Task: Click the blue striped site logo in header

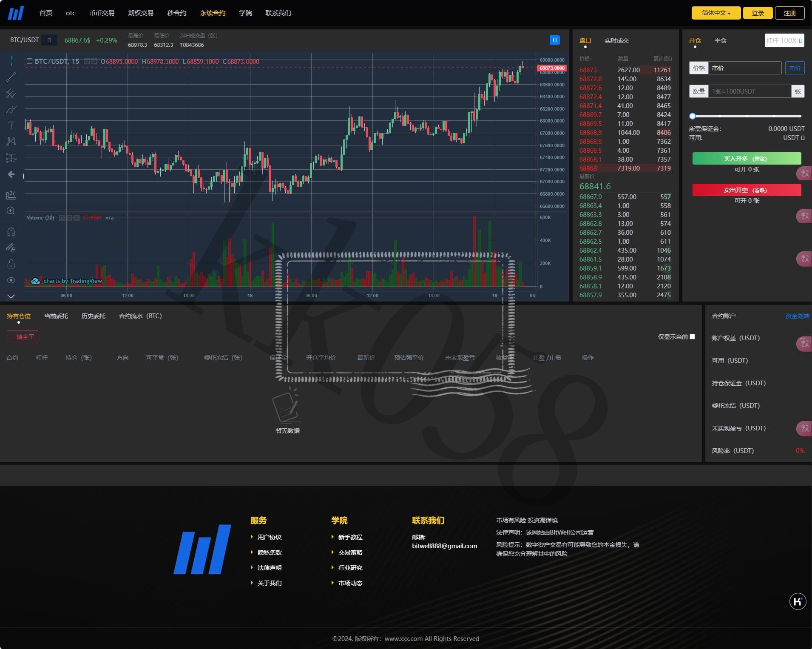Action: tap(16, 13)
